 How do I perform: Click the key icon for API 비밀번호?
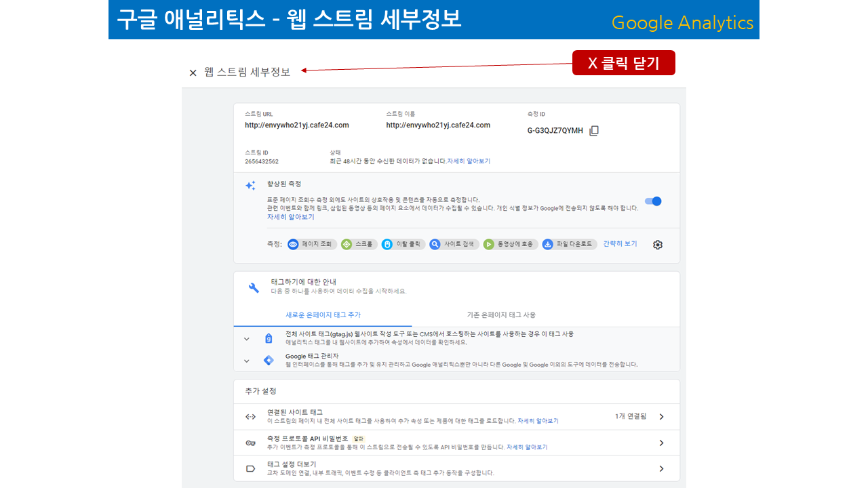click(250, 443)
